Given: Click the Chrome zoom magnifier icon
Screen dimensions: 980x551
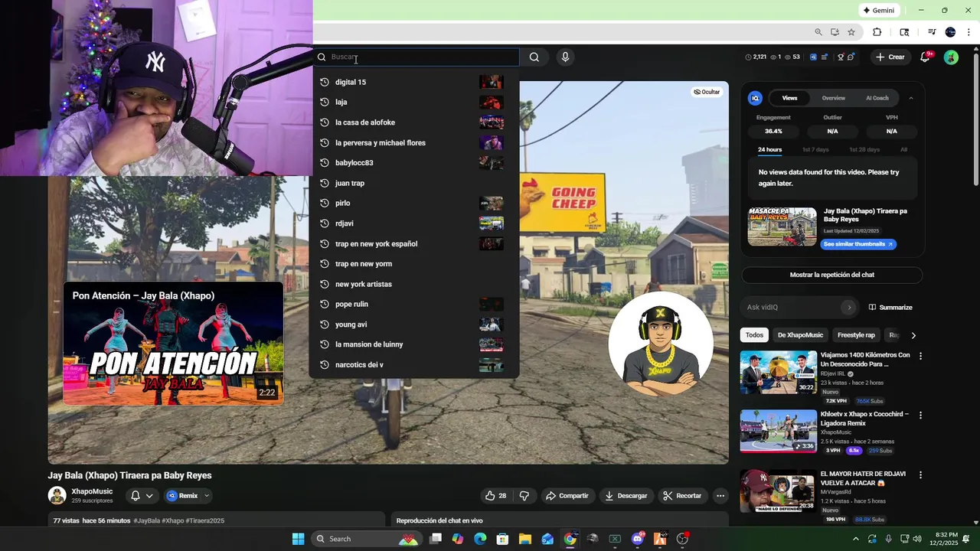Looking at the screenshot, I should pyautogui.click(x=818, y=32).
